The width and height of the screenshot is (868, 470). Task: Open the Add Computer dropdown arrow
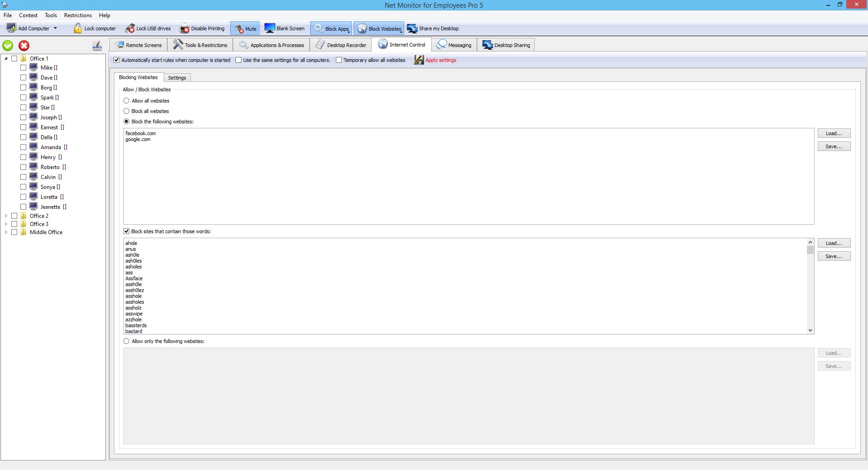click(x=55, y=28)
